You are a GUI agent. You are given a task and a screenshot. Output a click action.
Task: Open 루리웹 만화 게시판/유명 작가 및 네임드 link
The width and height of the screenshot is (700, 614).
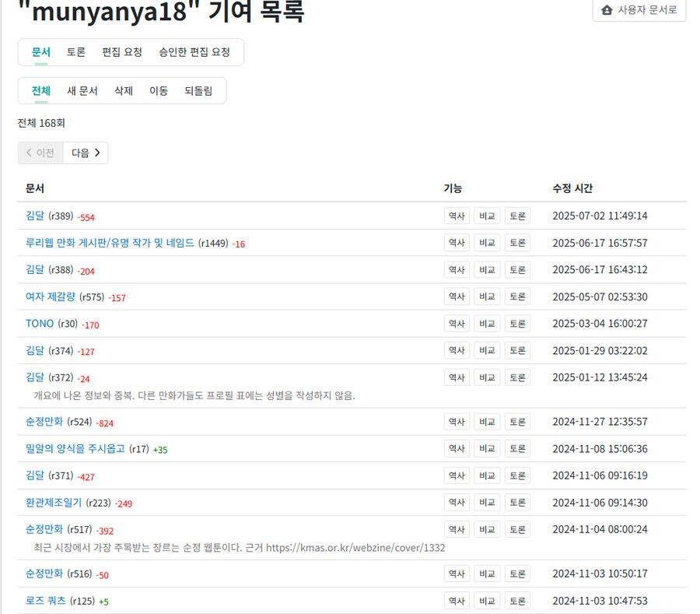point(110,243)
